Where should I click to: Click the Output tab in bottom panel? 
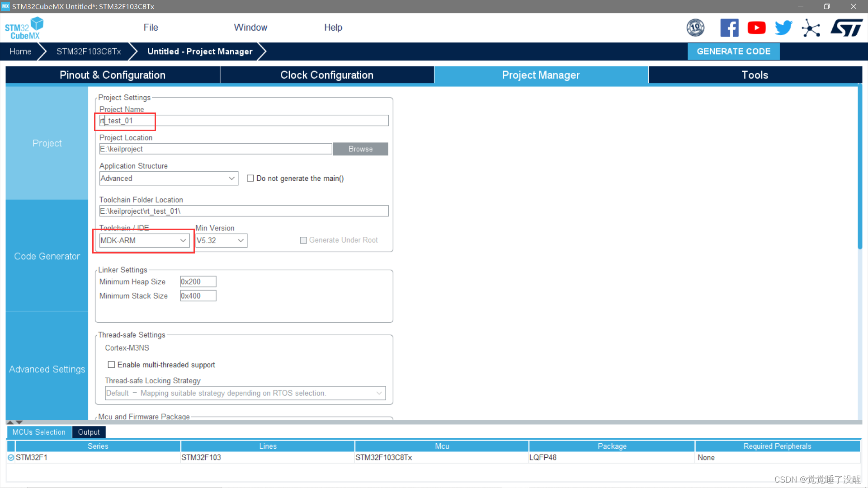(x=88, y=432)
